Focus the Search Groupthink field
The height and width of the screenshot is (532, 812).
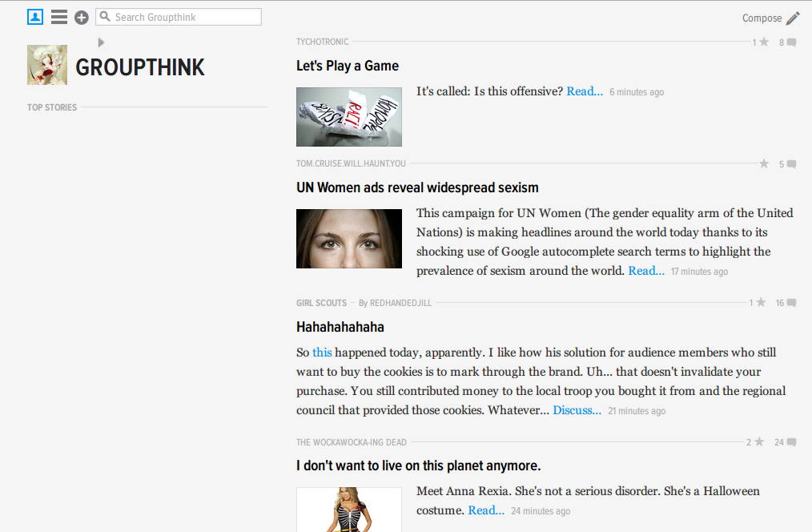(x=179, y=17)
